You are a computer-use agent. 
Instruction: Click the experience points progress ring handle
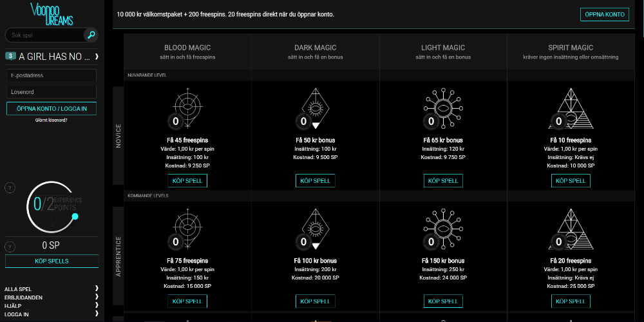pyautogui.click(x=75, y=217)
